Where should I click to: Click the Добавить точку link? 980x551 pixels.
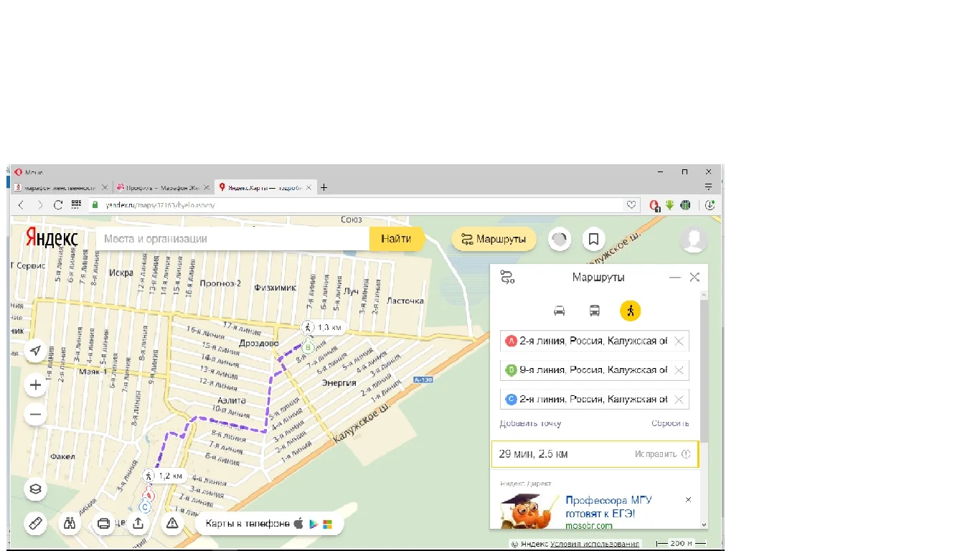point(530,423)
